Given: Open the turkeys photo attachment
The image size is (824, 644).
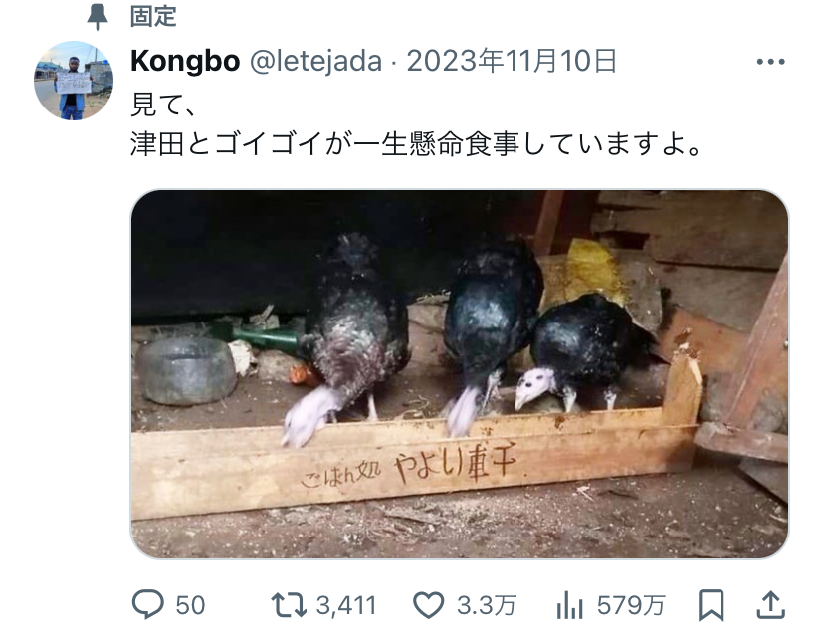Looking at the screenshot, I should pos(460,374).
